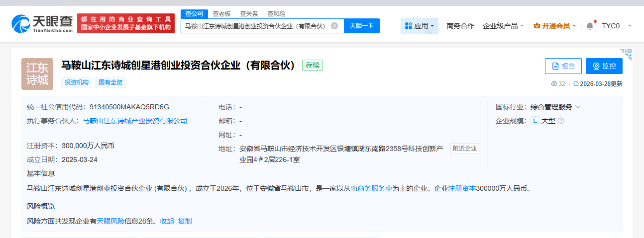Open 马鞍山江东诗城产业投资有限公司 partner link
This screenshot has width=644, height=238.
tap(135, 121)
